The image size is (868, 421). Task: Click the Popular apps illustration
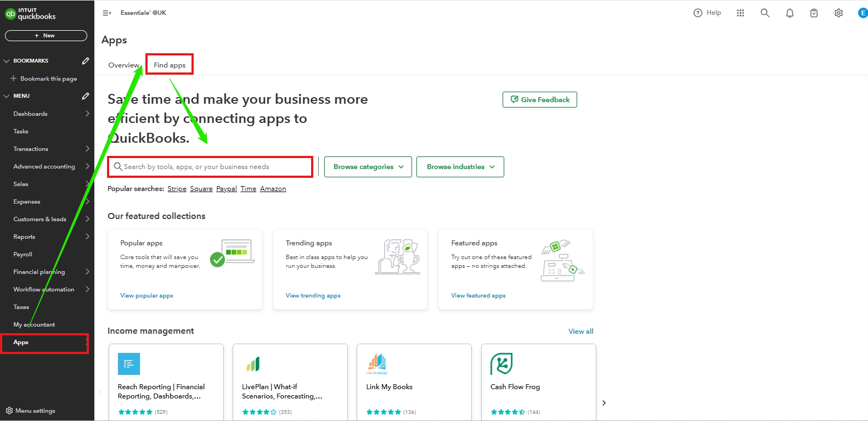coord(233,252)
